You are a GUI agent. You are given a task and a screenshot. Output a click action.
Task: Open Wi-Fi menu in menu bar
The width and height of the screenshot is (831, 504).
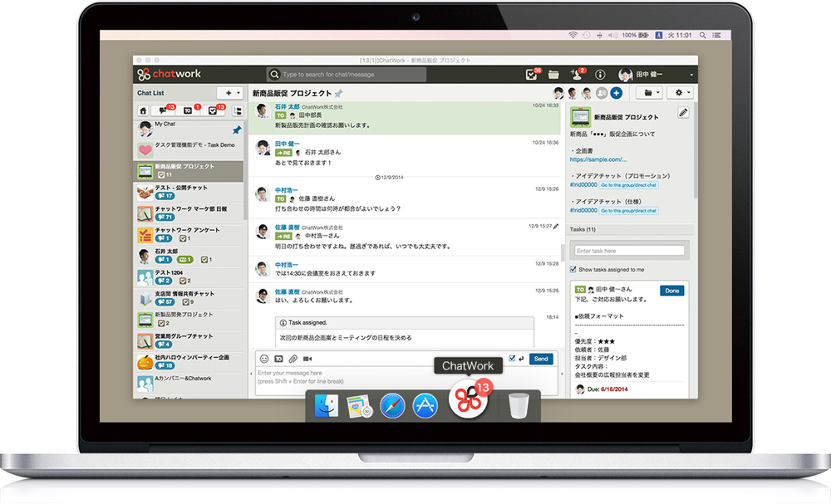pos(573,35)
